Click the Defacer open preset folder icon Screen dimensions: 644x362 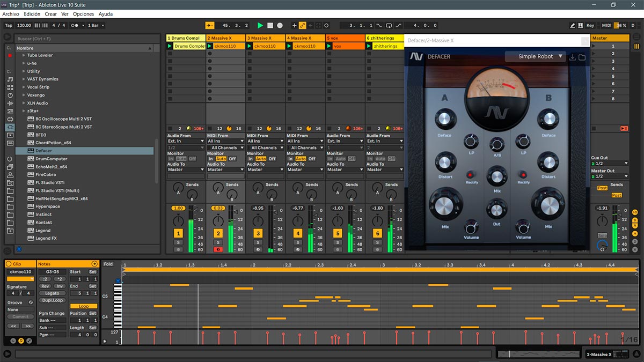tap(582, 57)
